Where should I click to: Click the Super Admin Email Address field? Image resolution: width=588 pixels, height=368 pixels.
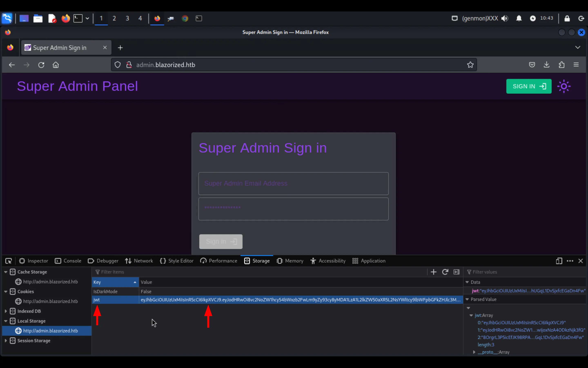pos(293,184)
